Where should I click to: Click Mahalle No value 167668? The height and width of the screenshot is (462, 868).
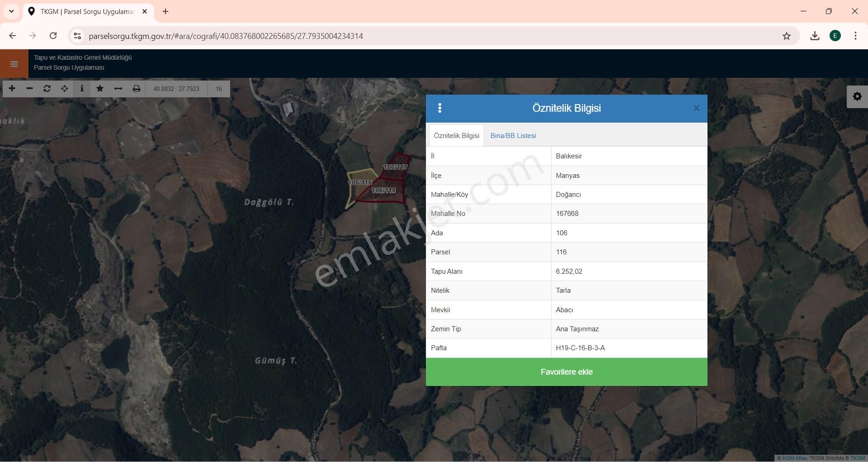(567, 214)
